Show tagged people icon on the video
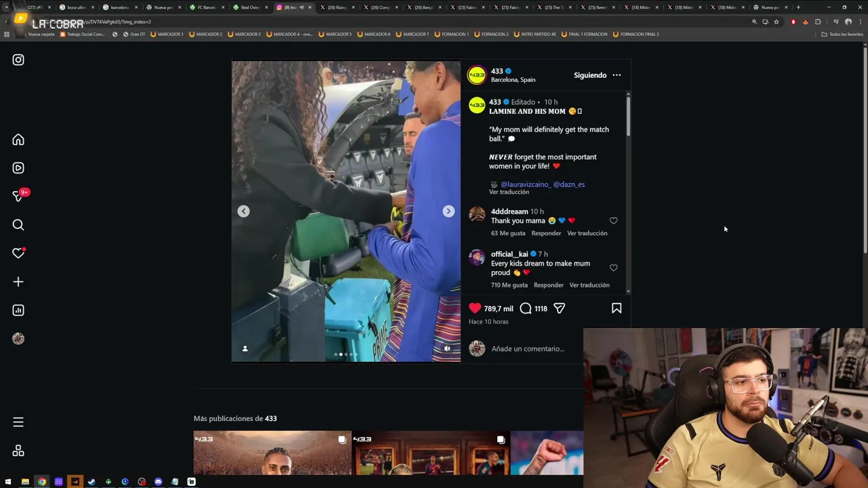The width and height of the screenshot is (868, 488). (245, 348)
